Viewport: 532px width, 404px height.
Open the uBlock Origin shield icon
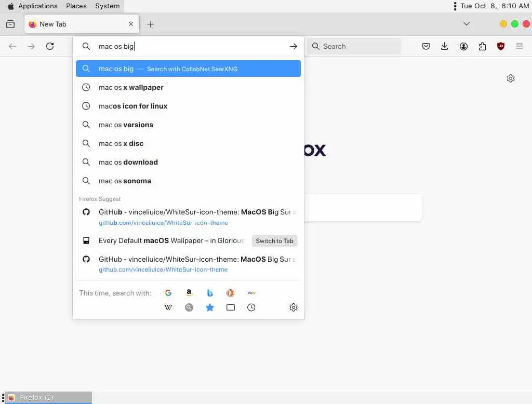(x=500, y=46)
